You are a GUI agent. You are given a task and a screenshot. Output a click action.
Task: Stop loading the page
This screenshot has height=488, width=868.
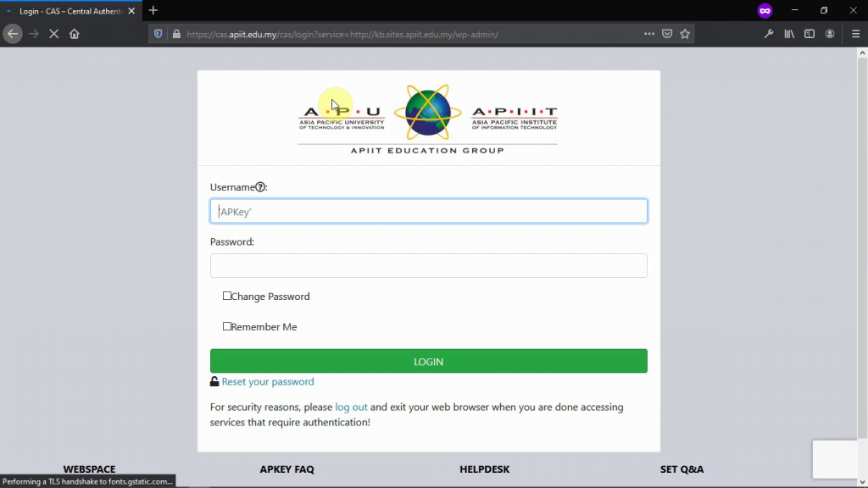pyautogui.click(x=53, y=34)
